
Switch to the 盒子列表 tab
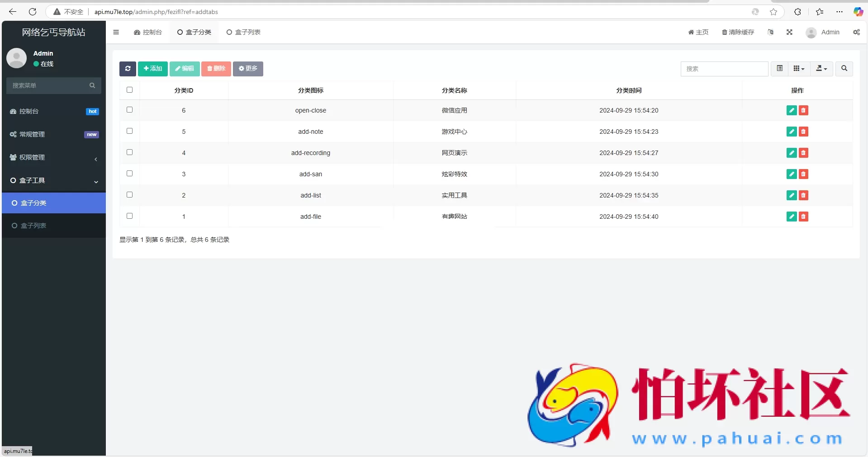coord(244,32)
